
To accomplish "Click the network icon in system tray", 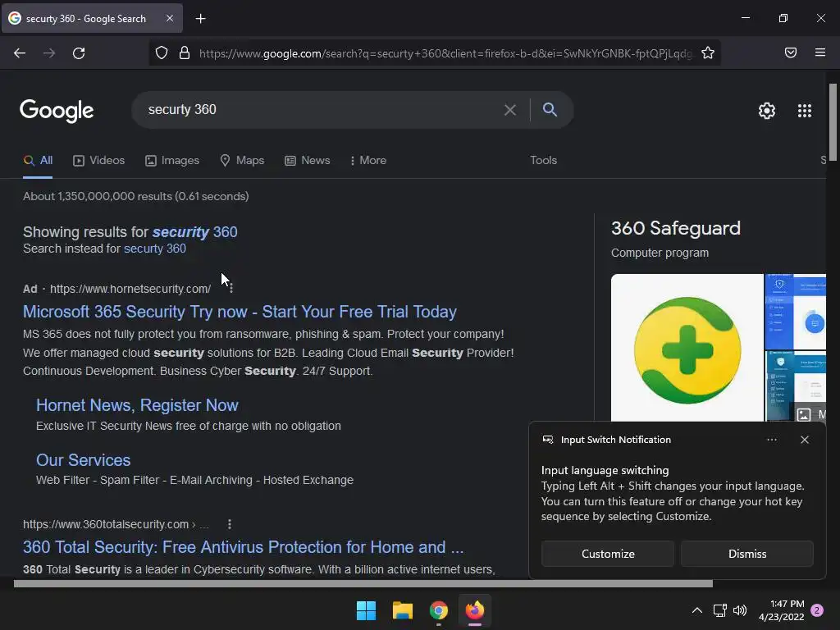I will [x=719, y=610].
